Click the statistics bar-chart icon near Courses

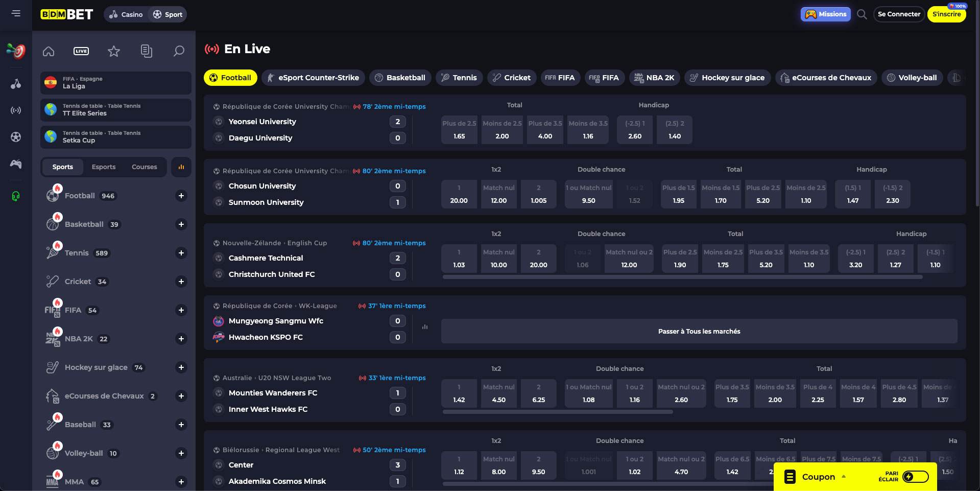pyautogui.click(x=181, y=167)
